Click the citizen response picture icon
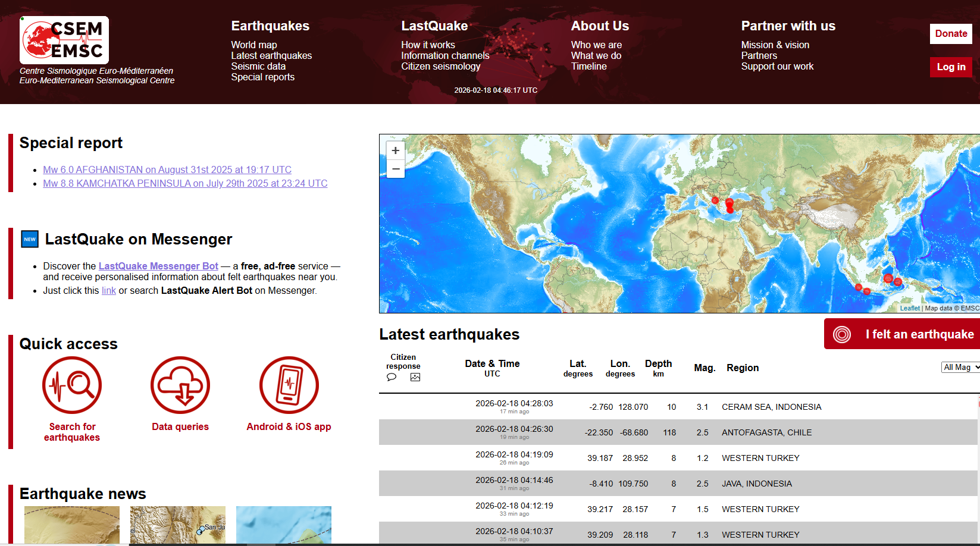The width and height of the screenshot is (980, 546). [x=415, y=377]
